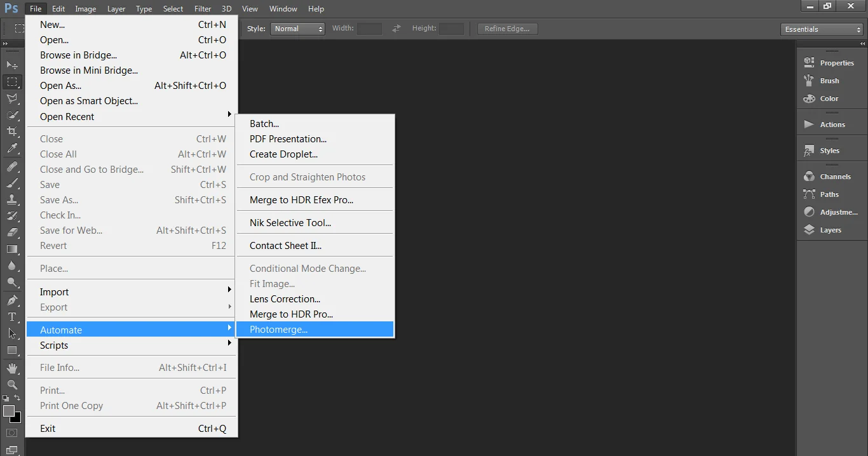The height and width of the screenshot is (456, 868).
Task: Select the Rectangle shape tool
Action: (12, 350)
